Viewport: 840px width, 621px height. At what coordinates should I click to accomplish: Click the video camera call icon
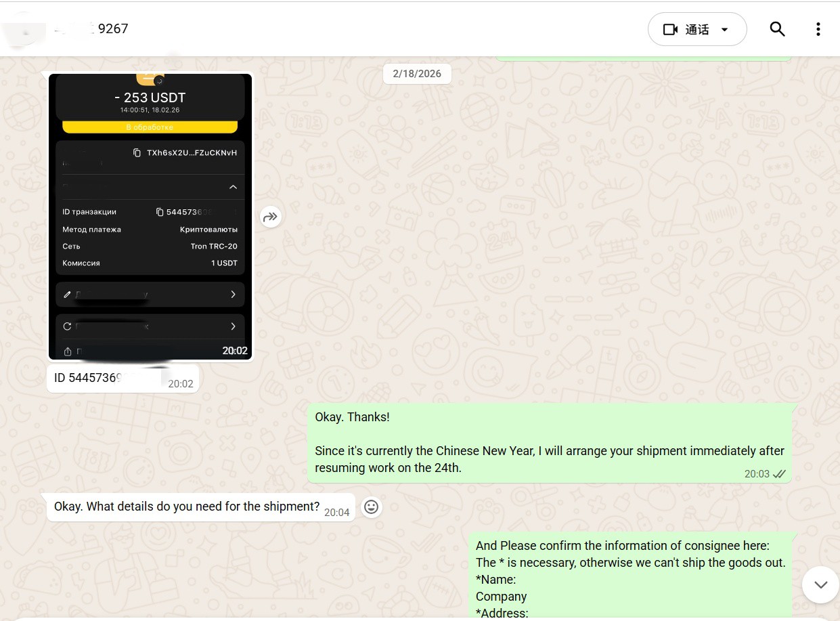coord(670,29)
